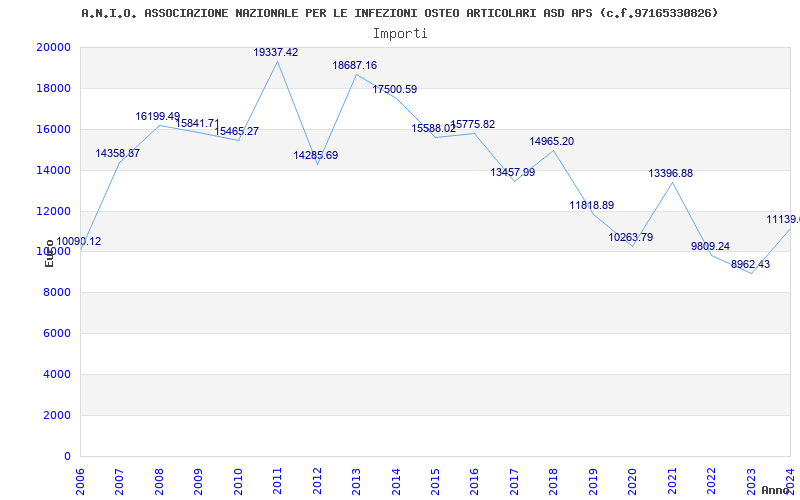Click the 2011 x-axis year label
The image size is (800, 500).
[x=278, y=481]
